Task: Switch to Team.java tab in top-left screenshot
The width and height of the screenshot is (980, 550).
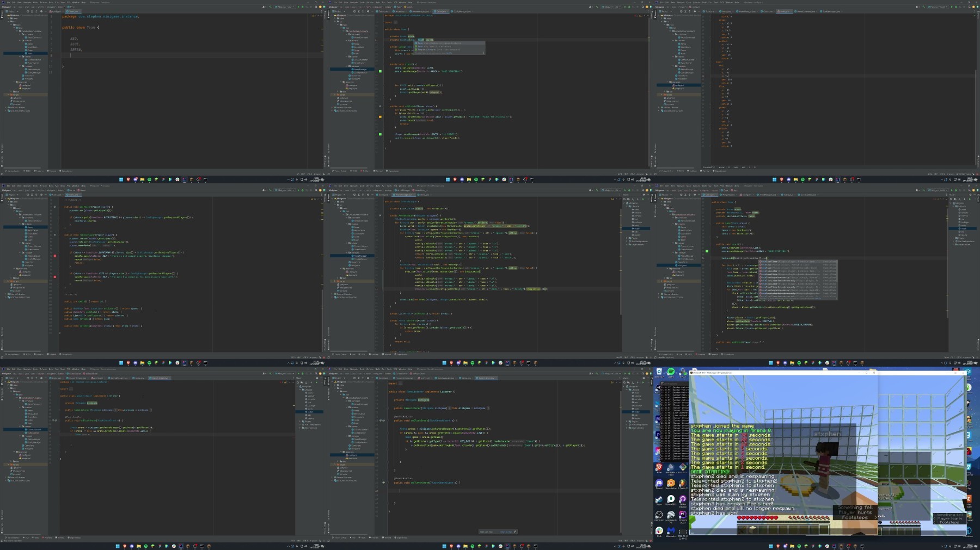Action: pyautogui.click(x=73, y=11)
